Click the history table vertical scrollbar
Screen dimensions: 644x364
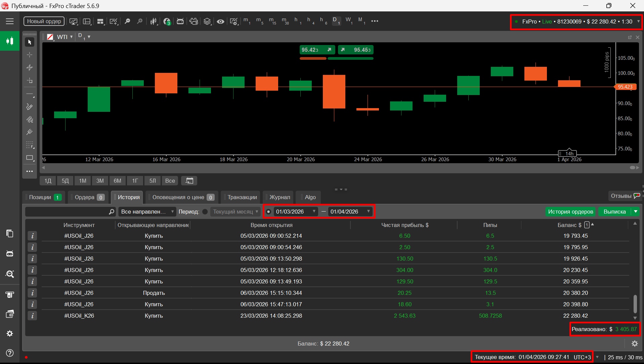635,304
